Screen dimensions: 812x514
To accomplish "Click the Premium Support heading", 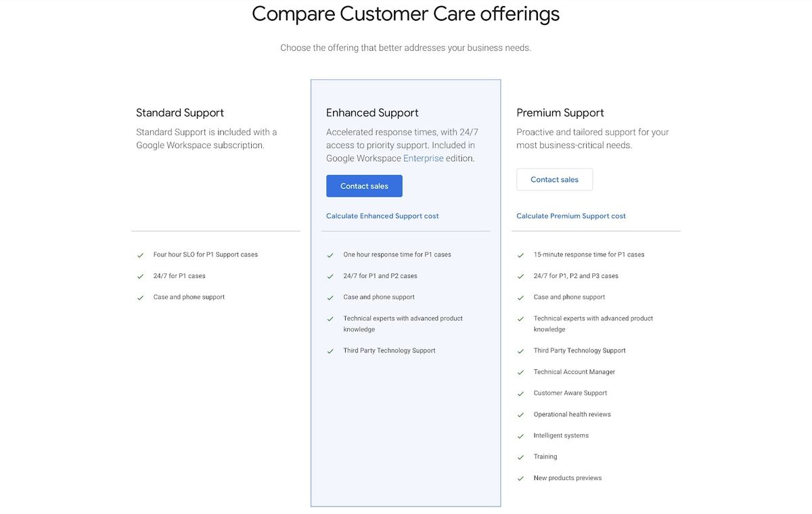I will [560, 112].
